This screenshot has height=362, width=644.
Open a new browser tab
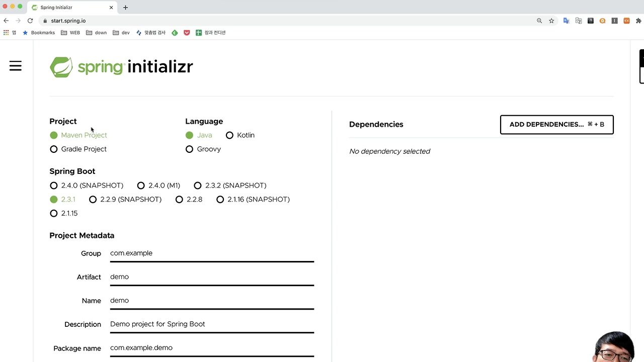point(125,8)
